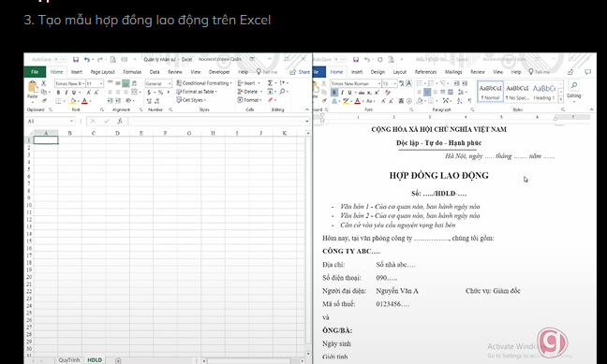Click Italic button in Word ribbon
607x364 pixels.
point(342,93)
